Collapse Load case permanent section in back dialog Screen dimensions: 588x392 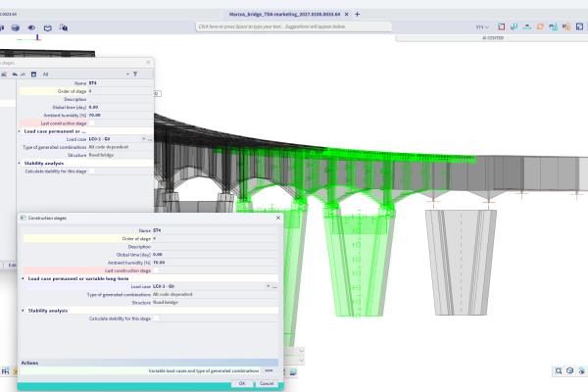point(20,131)
